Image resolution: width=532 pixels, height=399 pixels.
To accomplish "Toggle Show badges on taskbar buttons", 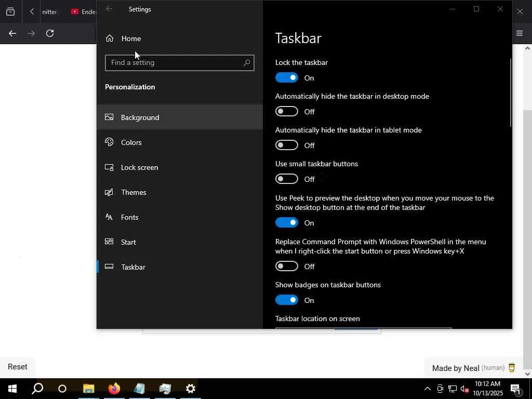I will 287,300.
